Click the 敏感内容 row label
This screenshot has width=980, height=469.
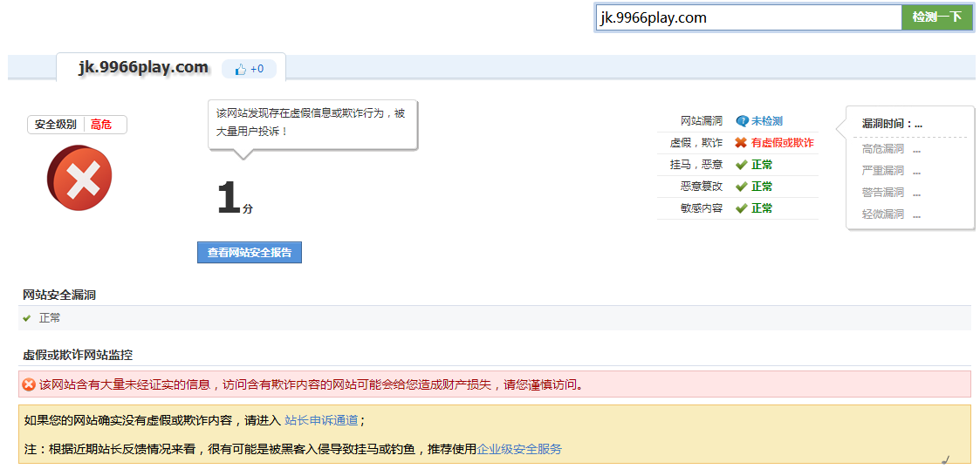pyautogui.click(x=702, y=208)
